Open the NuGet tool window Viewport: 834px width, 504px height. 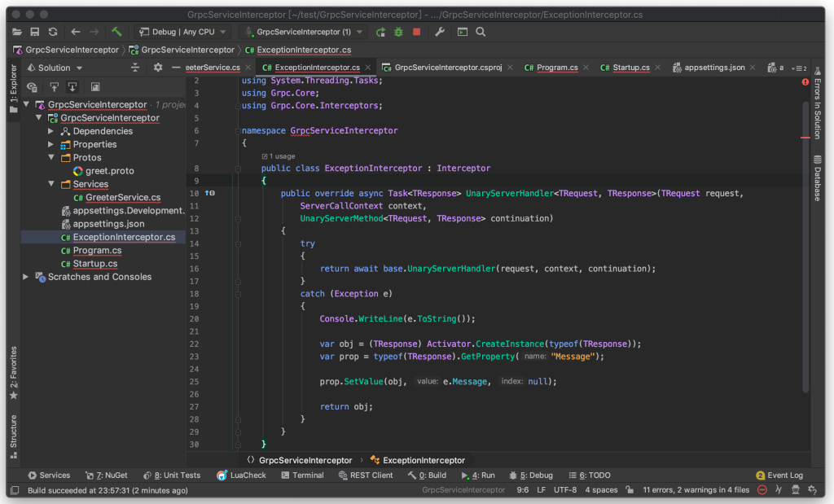point(107,476)
